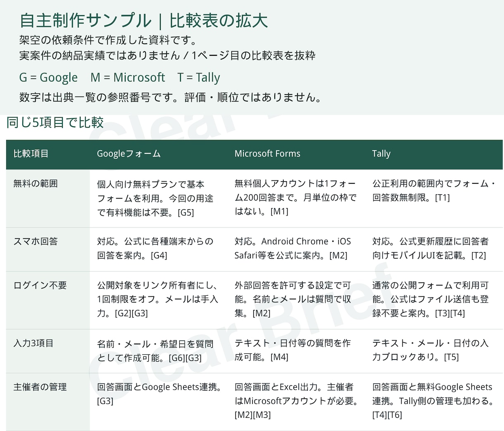
Task: Click the legend 'M = Microsoft'
Action: coord(128,78)
